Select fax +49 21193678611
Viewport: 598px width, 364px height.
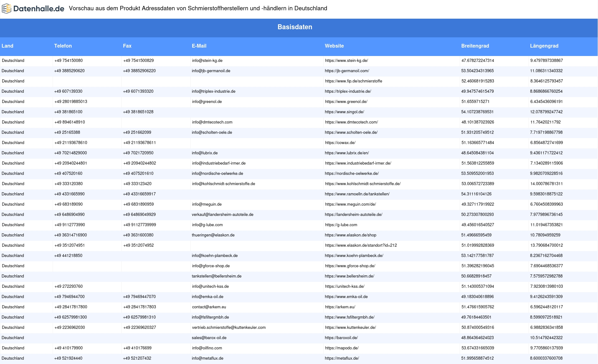coord(140,143)
